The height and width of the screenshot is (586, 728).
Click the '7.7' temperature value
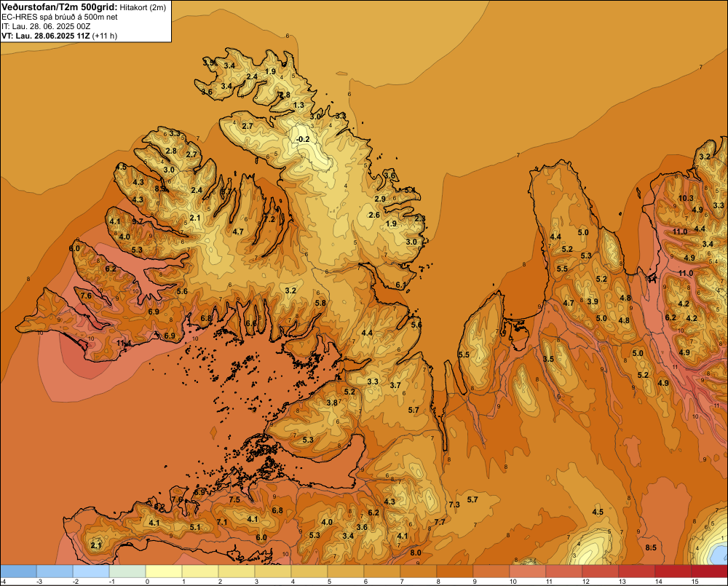click(x=439, y=522)
